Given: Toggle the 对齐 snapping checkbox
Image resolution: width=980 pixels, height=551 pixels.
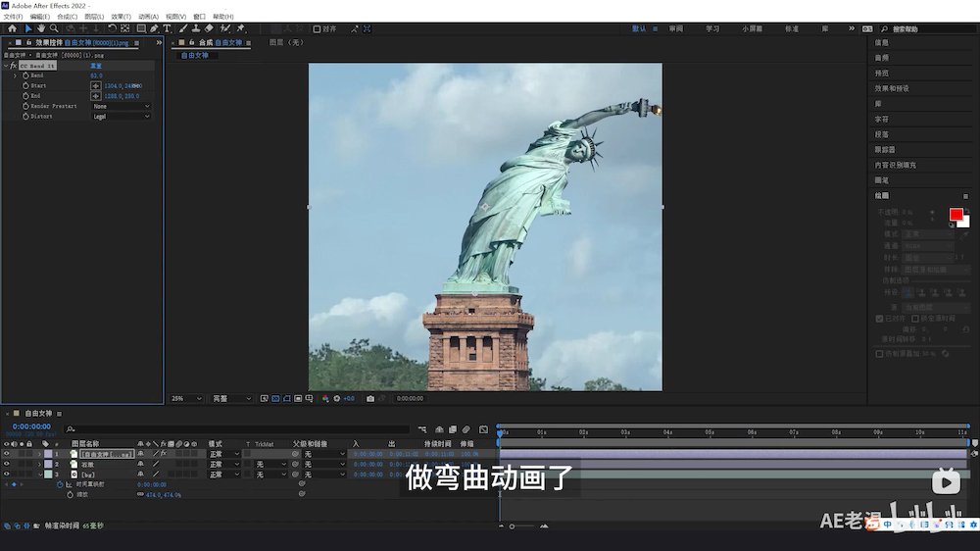Looking at the screenshot, I should coord(317,28).
